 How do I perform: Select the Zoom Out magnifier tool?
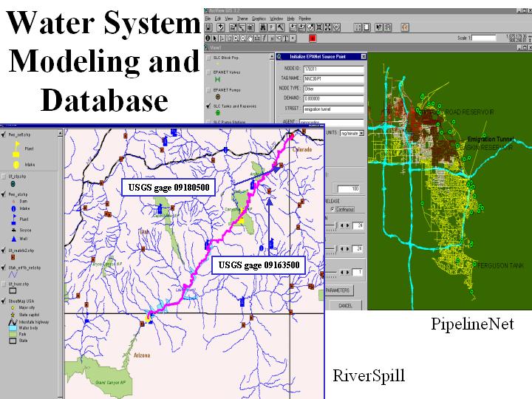[x=242, y=38]
